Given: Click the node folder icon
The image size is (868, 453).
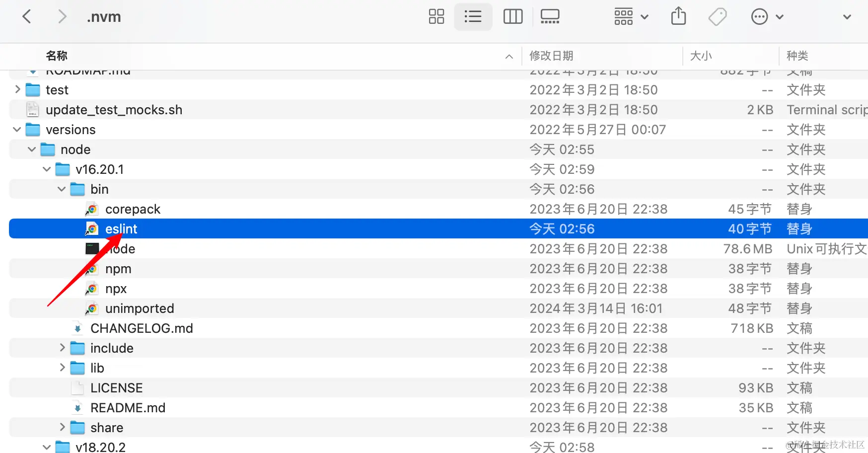Looking at the screenshot, I should [x=48, y=150].
